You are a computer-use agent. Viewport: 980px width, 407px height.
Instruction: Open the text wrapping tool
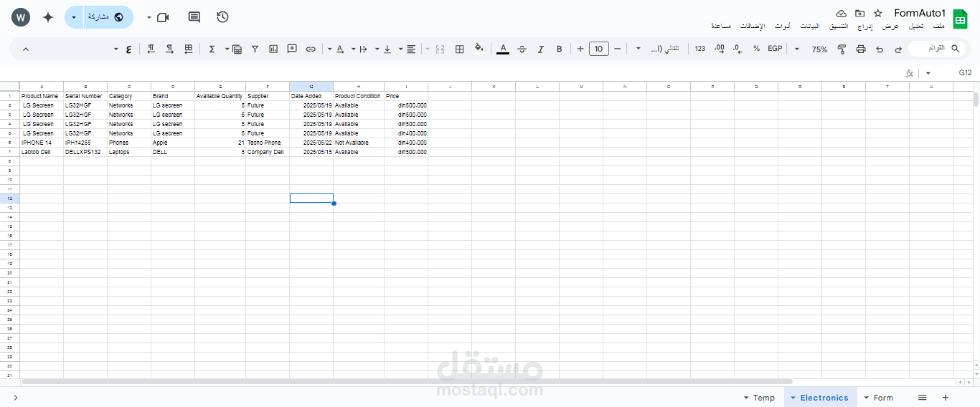(x=363, y=49)
